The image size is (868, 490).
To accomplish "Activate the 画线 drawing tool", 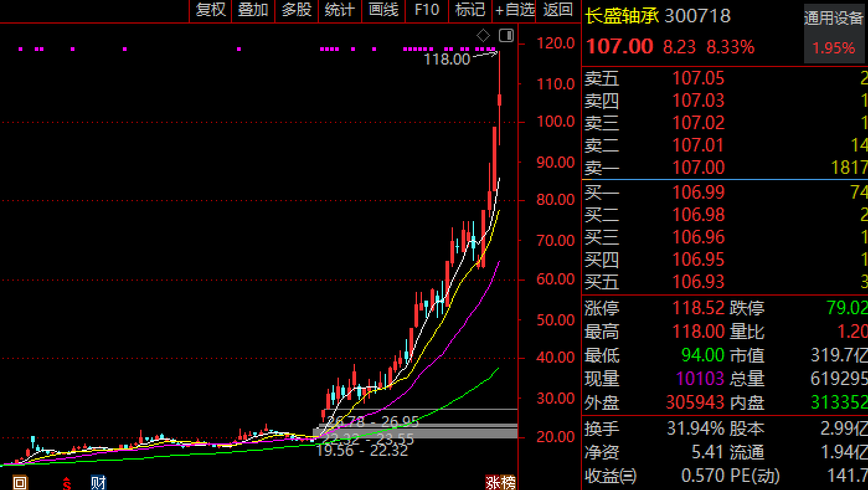I will (383, 10).
